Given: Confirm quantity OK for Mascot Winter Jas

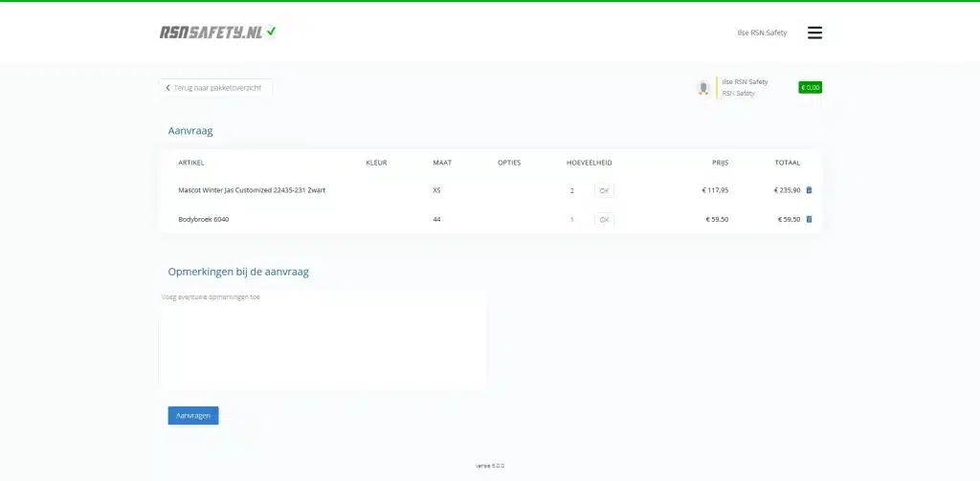Looking at the screenshot, I should click(x=604, y=190).
